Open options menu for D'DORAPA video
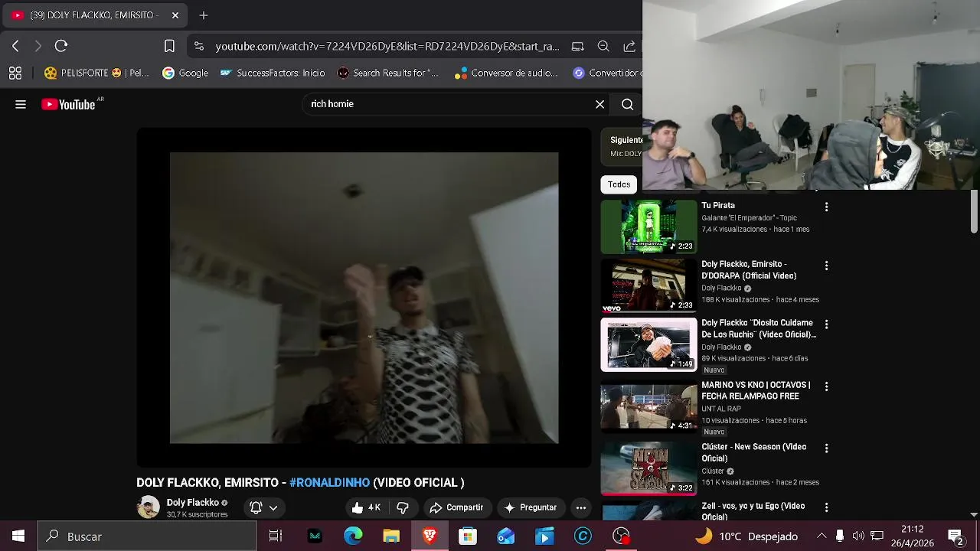 tap(826, 266)
